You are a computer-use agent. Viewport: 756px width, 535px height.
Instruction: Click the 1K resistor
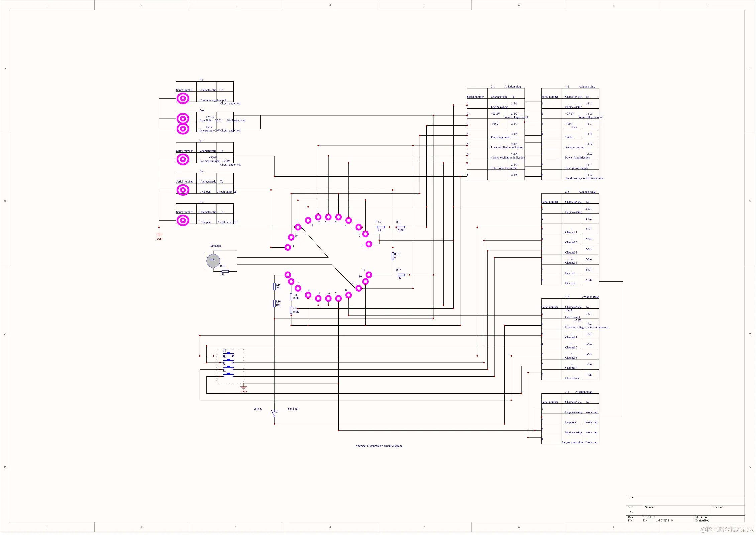click(x=401, y=275)
